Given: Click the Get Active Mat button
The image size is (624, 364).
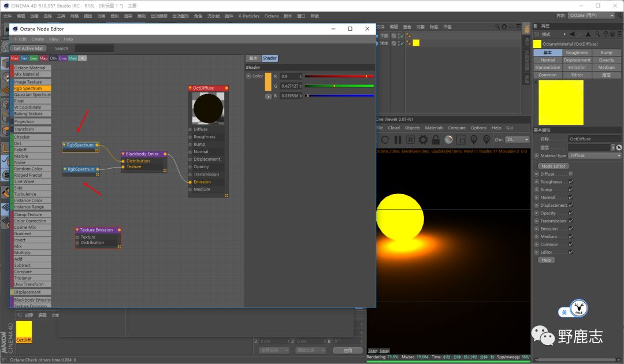Looking at the screenshot, I should 28,49.
